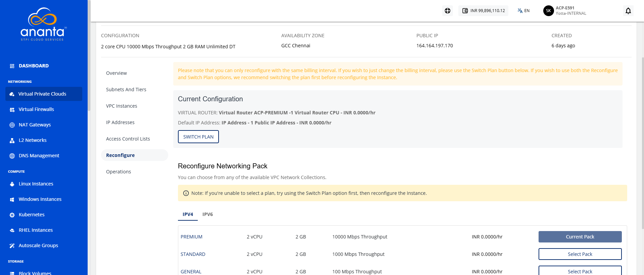Open the IP Addresses section
Image resolution: width=644 pixels, height=275 pixels.
tap(120, 122)
